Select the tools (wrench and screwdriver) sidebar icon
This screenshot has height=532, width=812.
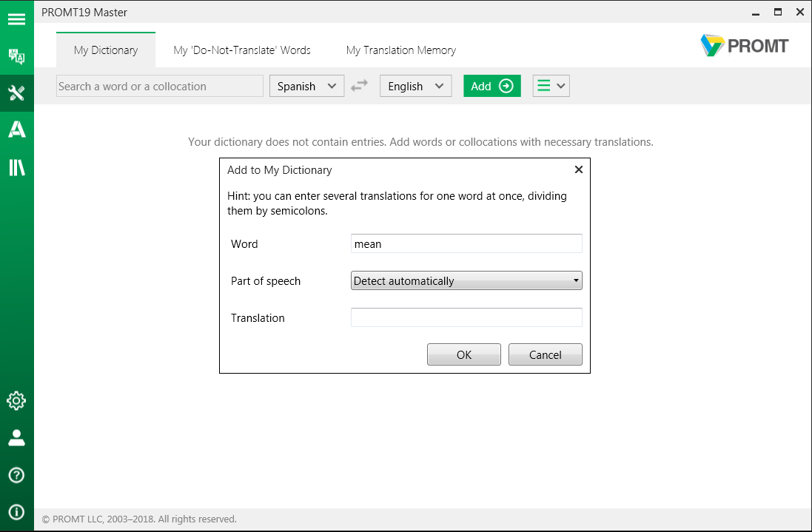click(x=16, y=93)
